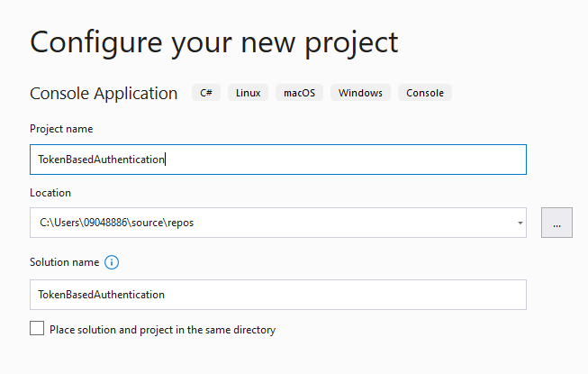Click the Linux platform tag

[246, 93]
